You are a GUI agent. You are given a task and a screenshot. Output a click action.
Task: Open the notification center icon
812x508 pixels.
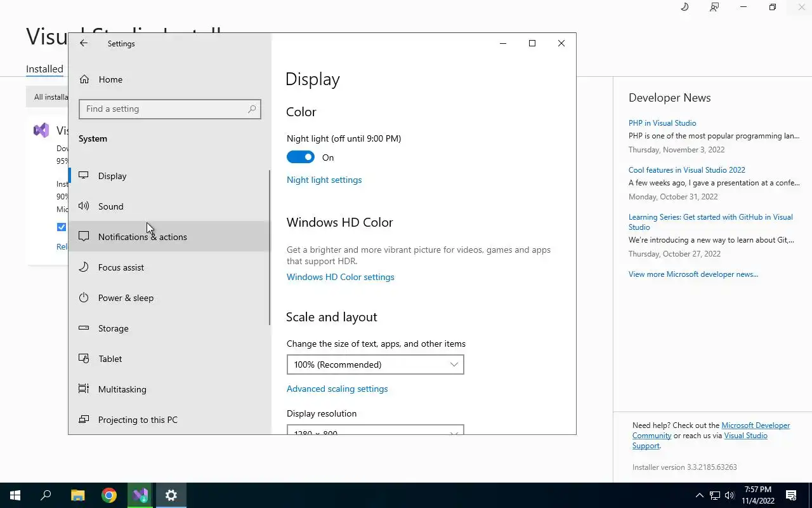click(791, 495)
